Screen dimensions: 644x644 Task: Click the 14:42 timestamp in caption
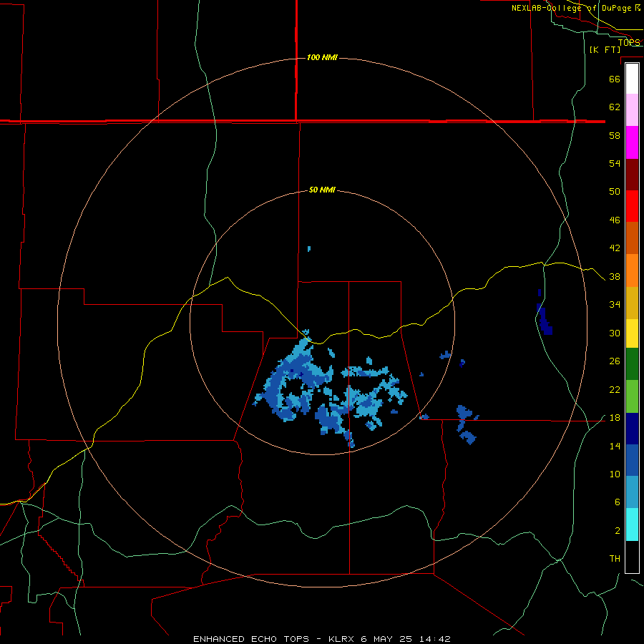click(x=435, y=639)
